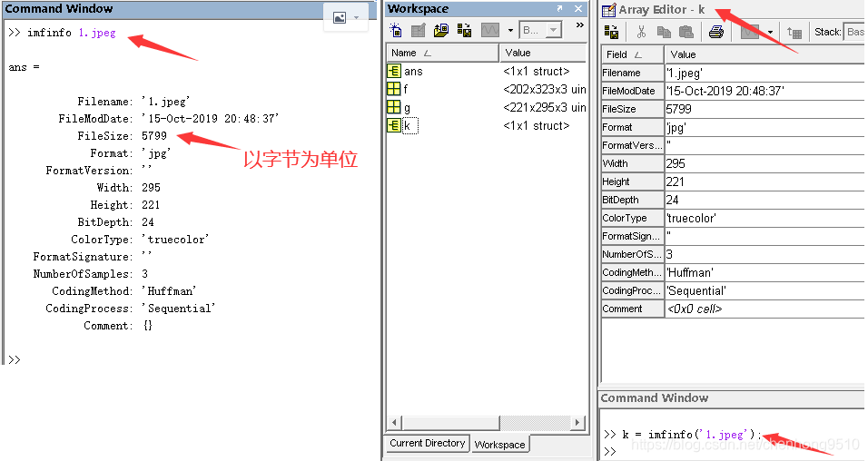This screenshot has height=461, width=868.
Task: Select the FileSize value cell 5799
Action: 764,109
